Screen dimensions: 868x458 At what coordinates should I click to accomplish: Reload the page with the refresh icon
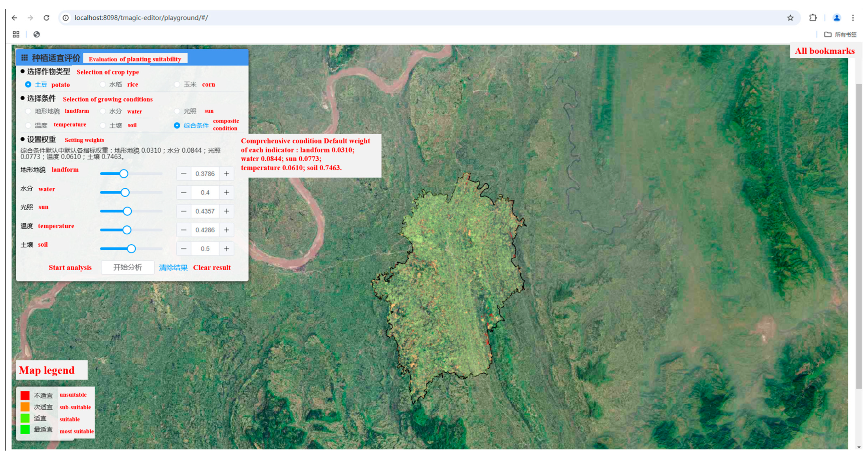click(46, 18)
